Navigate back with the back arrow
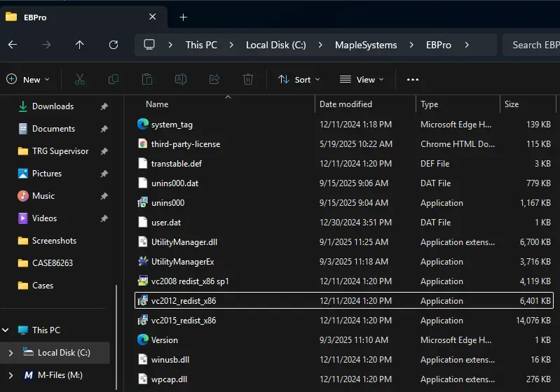 [x=13, y=45]
